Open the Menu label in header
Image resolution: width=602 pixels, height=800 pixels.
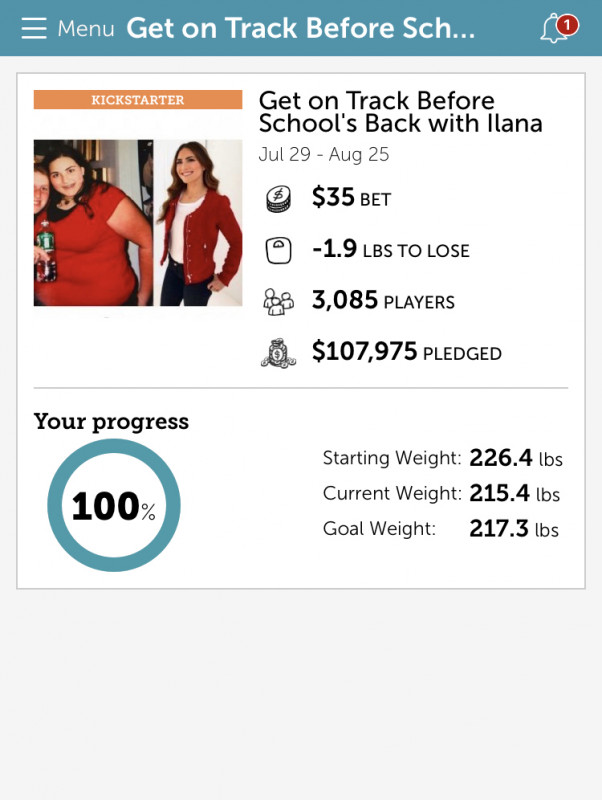[x=86, y=29]
